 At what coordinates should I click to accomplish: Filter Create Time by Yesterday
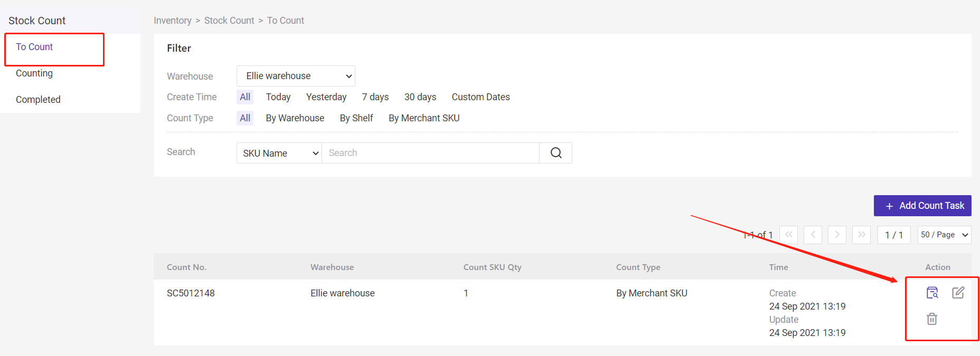pyautogui.click(x=326, y=97)
